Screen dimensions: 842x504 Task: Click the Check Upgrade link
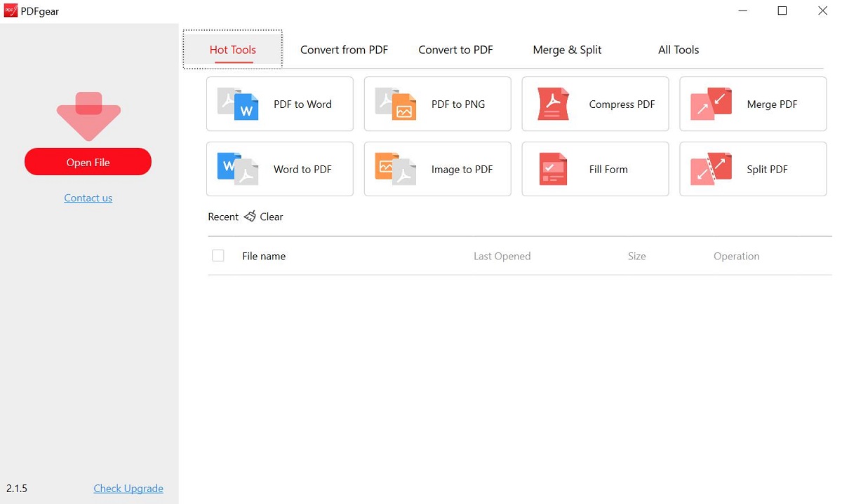tap(128, 489)
